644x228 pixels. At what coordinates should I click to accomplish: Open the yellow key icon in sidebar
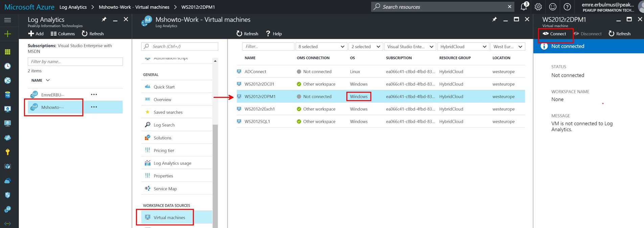[7, 152]
